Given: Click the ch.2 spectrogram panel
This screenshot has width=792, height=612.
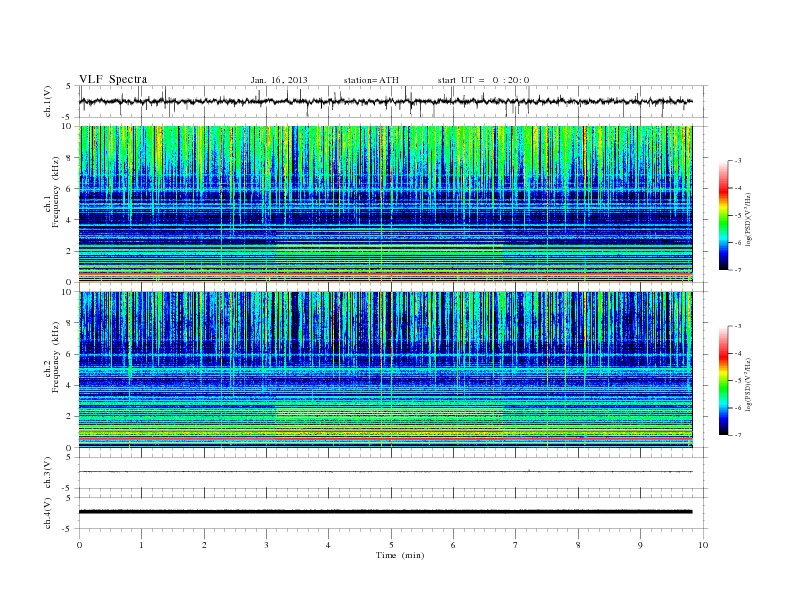Looking at the screenshot, I should tap(386, 369).
